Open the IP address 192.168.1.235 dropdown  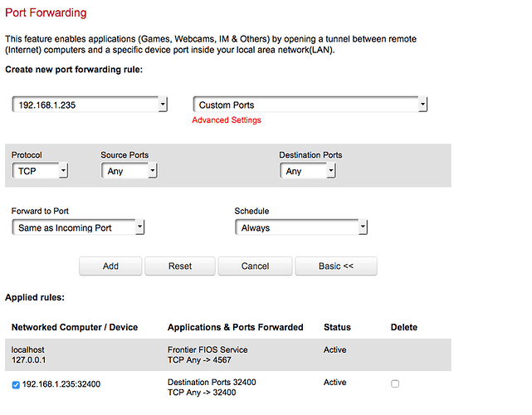pos(90,105)
